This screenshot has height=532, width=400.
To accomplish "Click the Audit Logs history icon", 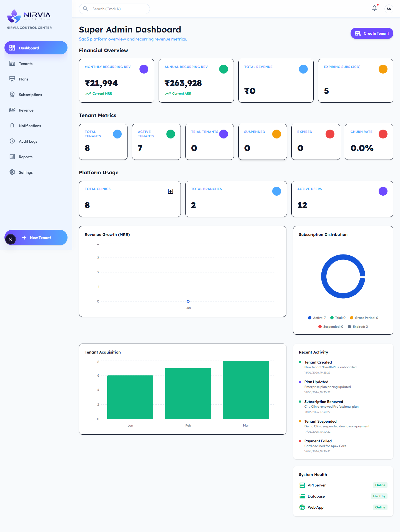I will click(x=12, y=141).
